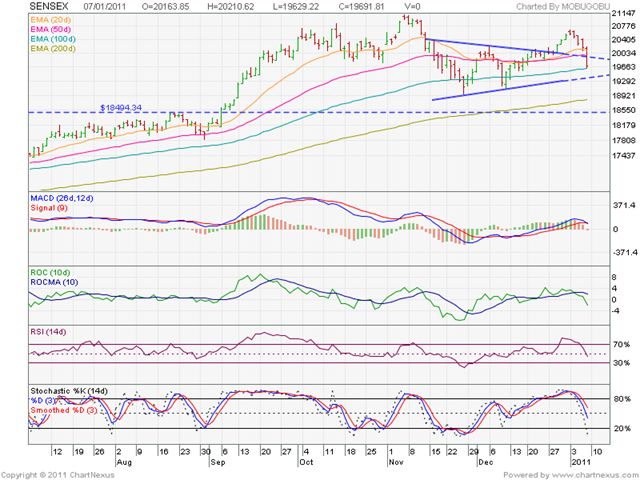Click the $18494.34 support level label
The image size is (640, 480).
pos(121,108)
